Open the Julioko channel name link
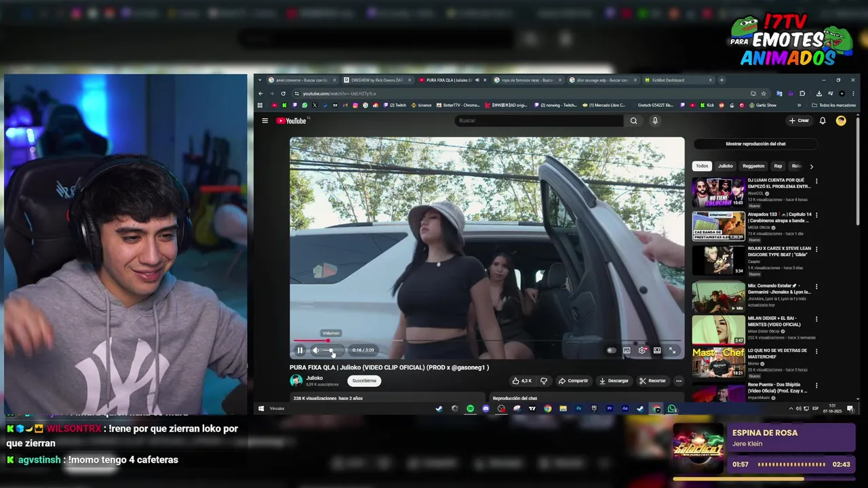 pyautogui.click(x=315, y=378)
